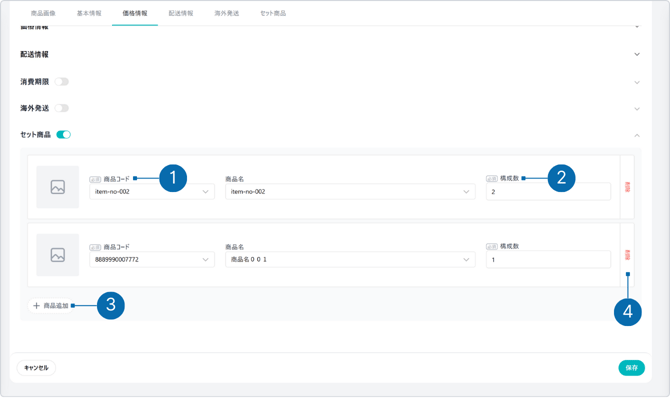Delete the 8889990007772 set product row
The image size is (670, 401).
pos(627,255)
